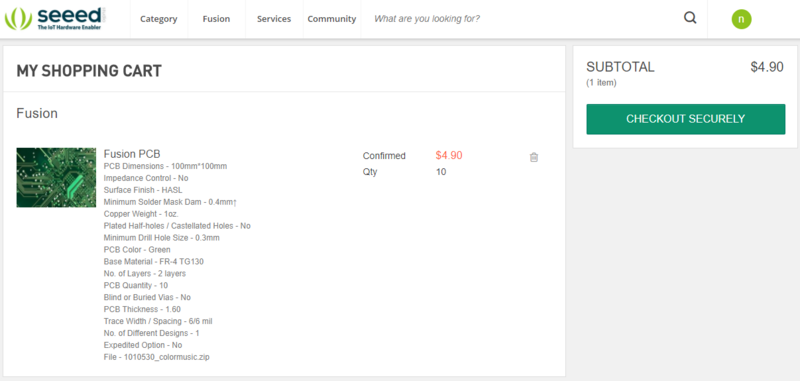Click the 'Confirmed' status label
The width and height of the screenshot is (800, 381).
384,156
